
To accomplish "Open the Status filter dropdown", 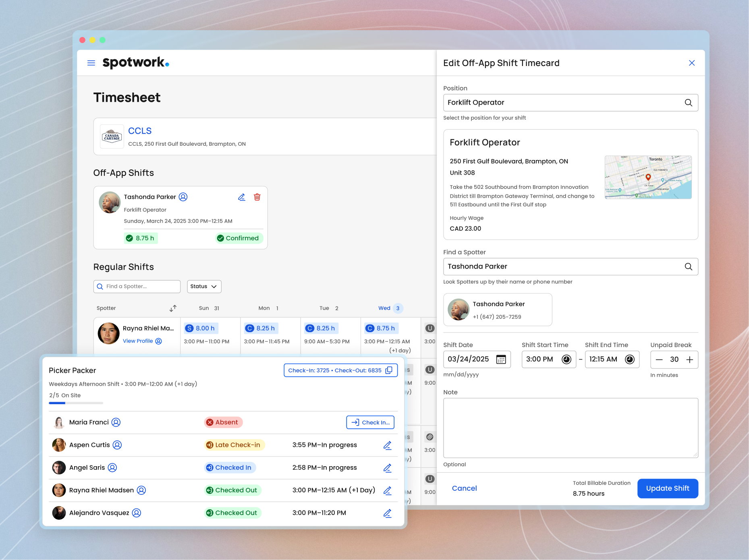I will coord(204,286).
